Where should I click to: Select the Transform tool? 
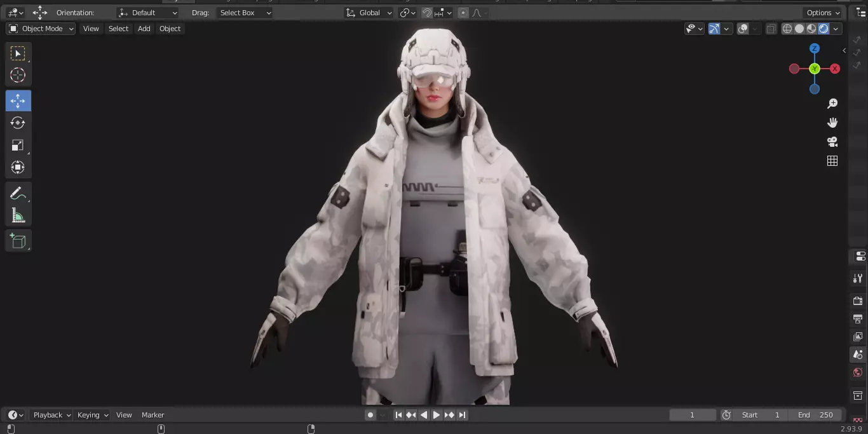18,167
